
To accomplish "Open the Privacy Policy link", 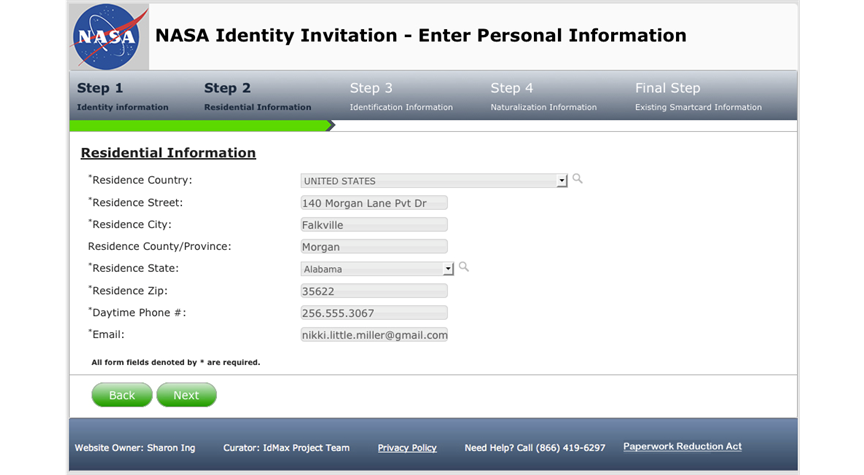I will point(407,448).
